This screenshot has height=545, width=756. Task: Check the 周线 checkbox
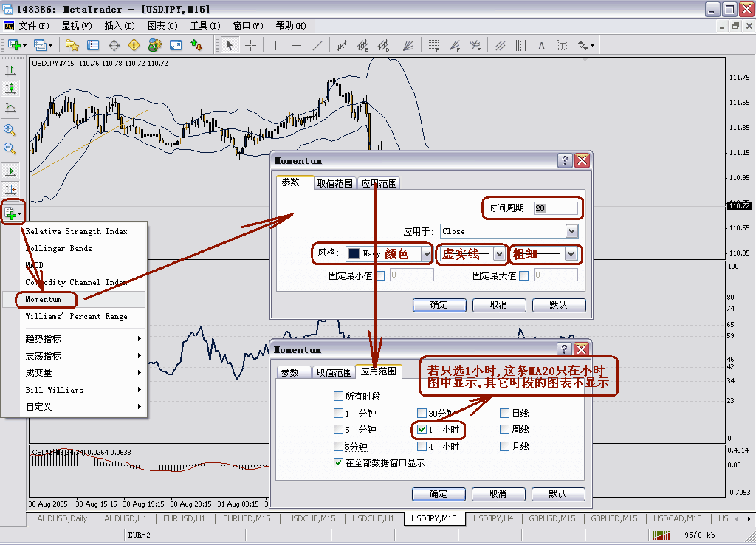(x=505, y=429)
